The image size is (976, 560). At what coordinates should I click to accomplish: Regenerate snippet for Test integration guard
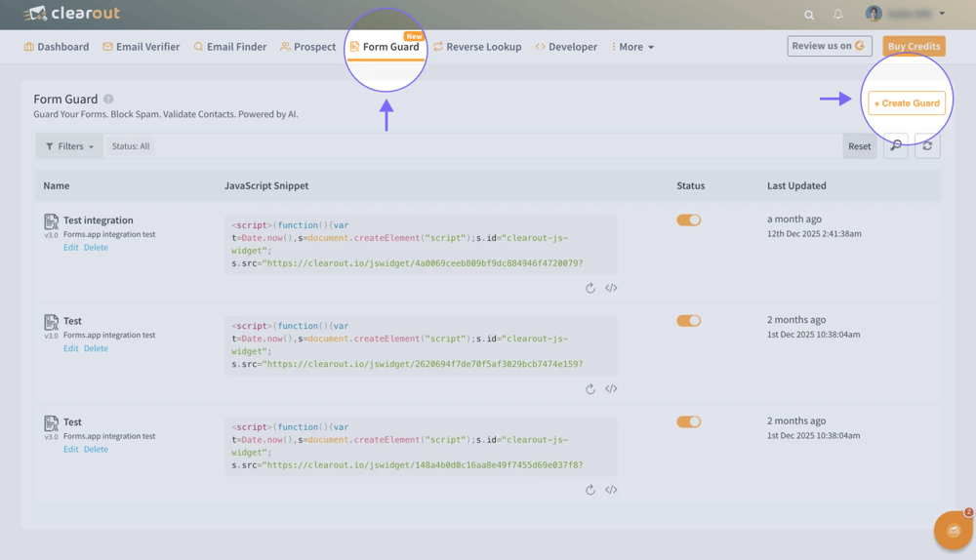click(x=590, y=288)
